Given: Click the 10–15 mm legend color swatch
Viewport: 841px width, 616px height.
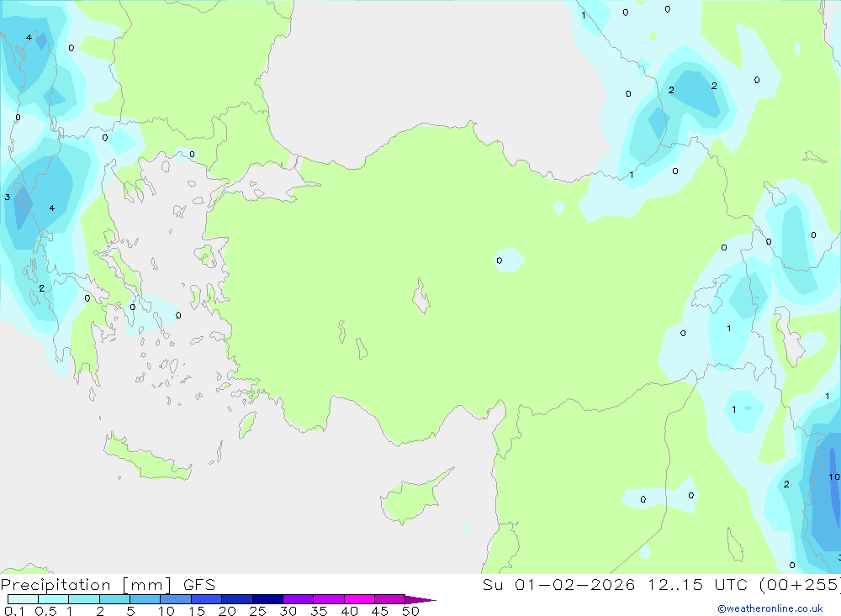Looking at the screenshot, I should (176, 599).
